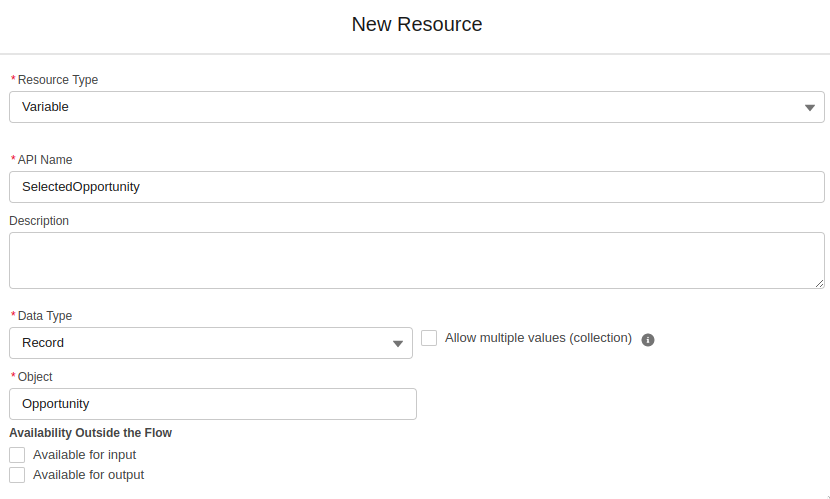Screen dimensions: 830x499
Task: Enable Allow multiple values (collection) checkbox
Action: pos(429,338)
